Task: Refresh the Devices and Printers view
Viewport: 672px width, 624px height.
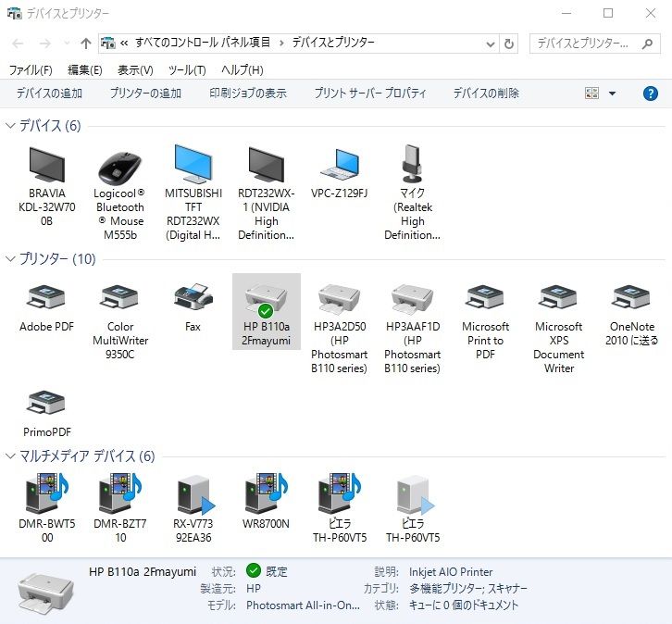Action: pos(509,44)
